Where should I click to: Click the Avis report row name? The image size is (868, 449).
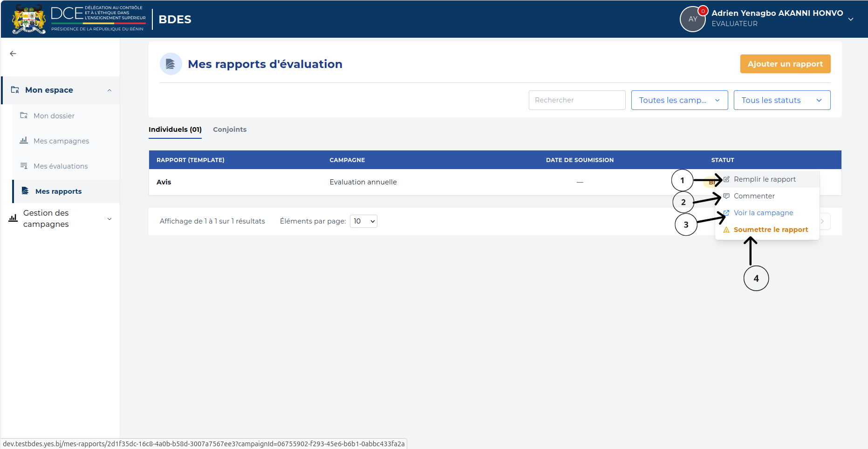164,182
